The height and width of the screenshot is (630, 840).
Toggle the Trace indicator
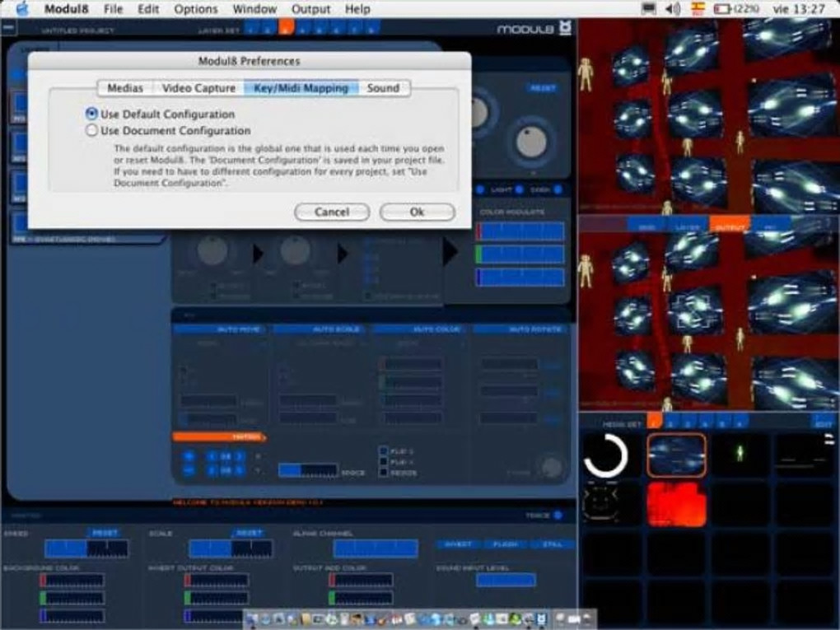point(558,516)
